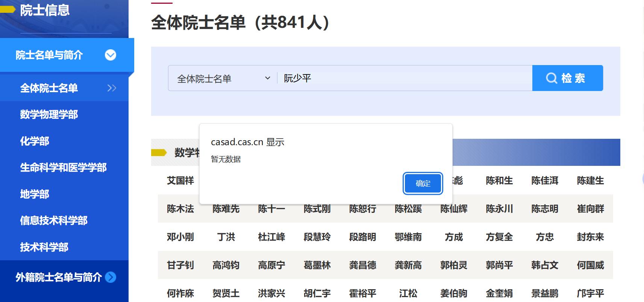Click the magnifier icon in the search button
Screen dimensions: 644x302
click(551, 78)
